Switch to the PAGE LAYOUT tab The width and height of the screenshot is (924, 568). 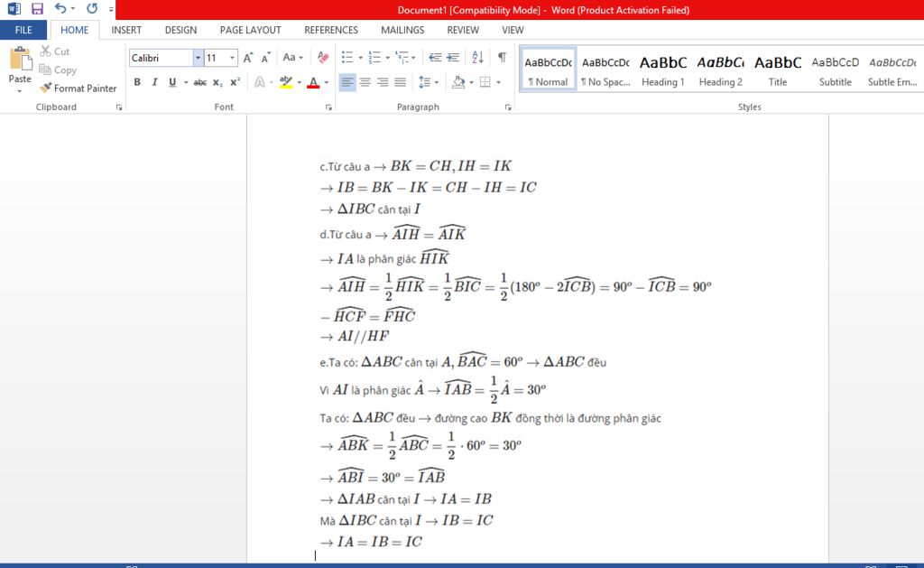[251, 30]
